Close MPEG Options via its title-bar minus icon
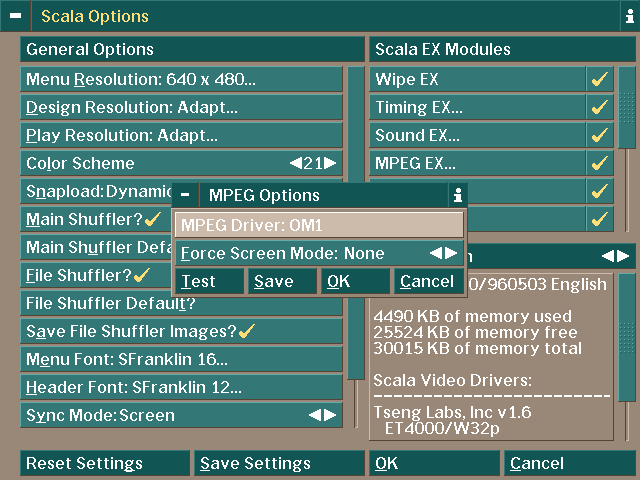 tap(185, 195)
